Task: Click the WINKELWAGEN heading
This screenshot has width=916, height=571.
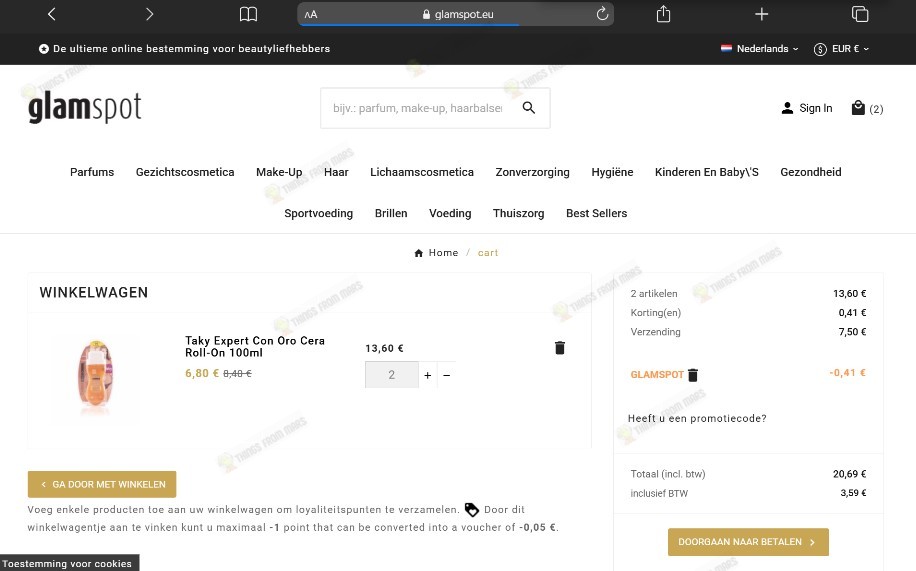Action: (93, 292)
